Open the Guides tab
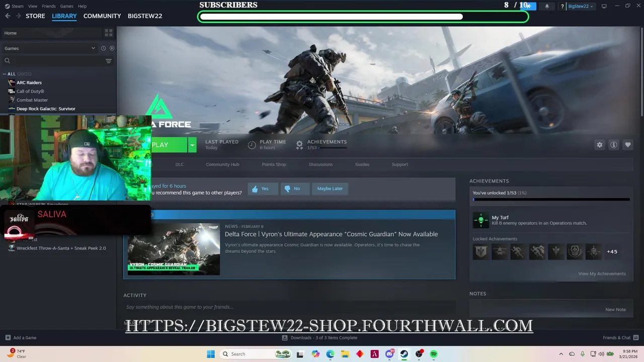This screenshot has height=362, width=644. tap(362, 164)
